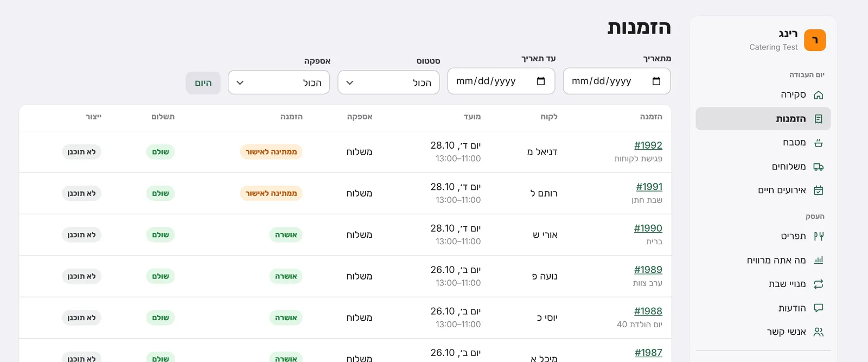
Task: Click the היום today button
Action: [x=203, y=83]
